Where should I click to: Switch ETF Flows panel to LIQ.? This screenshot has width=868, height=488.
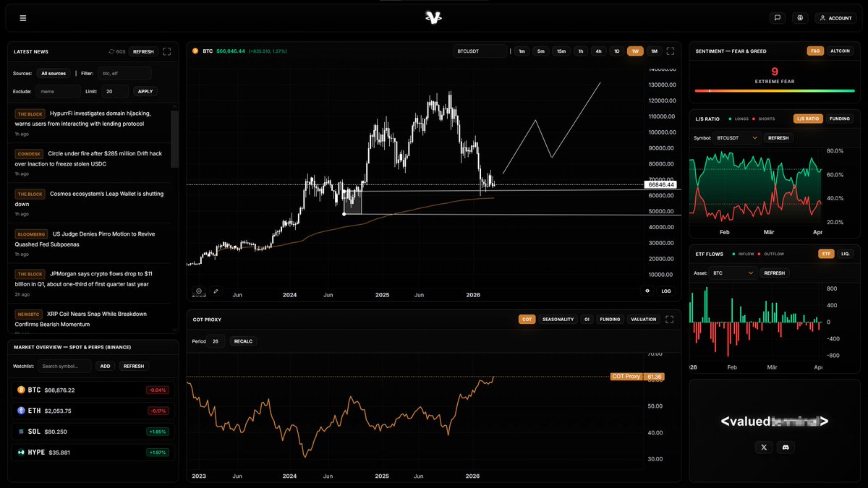[x=846, y=254]
